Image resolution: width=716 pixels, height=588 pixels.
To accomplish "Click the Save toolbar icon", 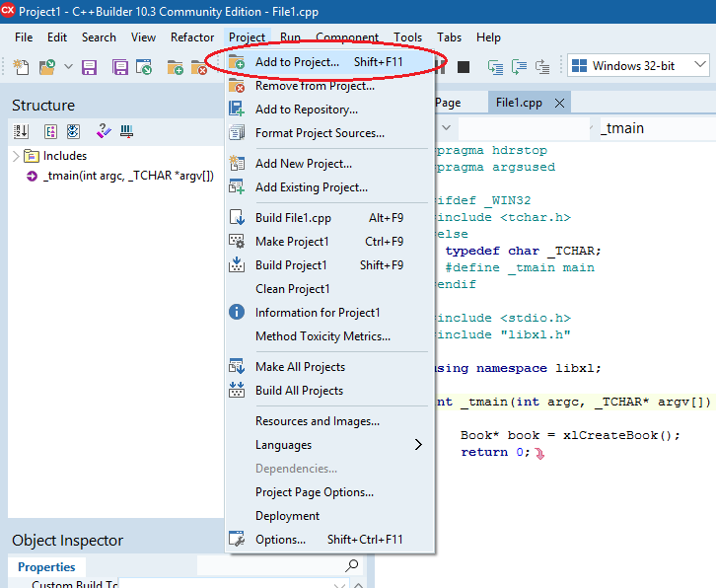I will tap(89, 67).
